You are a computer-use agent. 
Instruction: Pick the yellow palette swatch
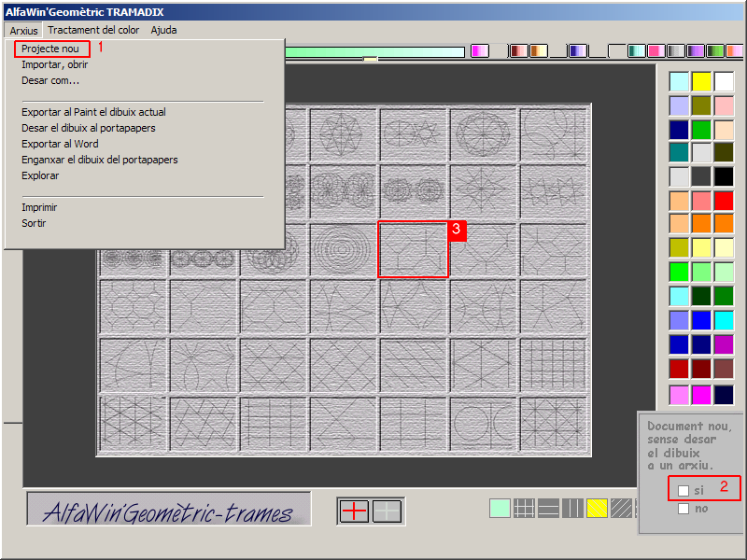click(x=701, y=81)
